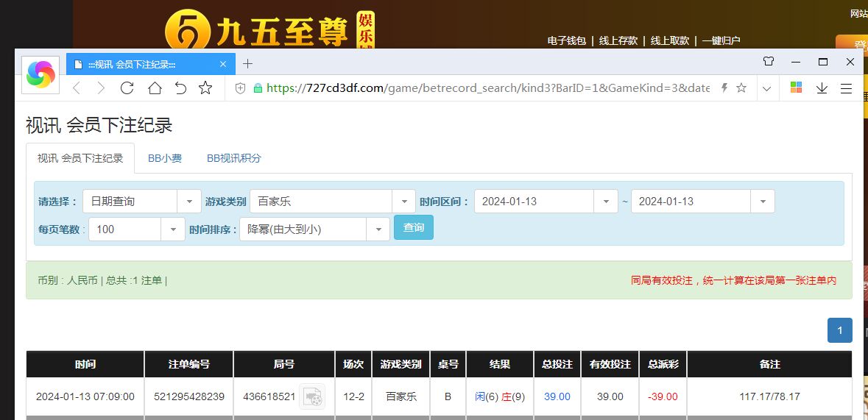Switch to the BB小费 tab
Viewport: 868px width, 420px height.
pyautogui.click(x=165, y=158)
